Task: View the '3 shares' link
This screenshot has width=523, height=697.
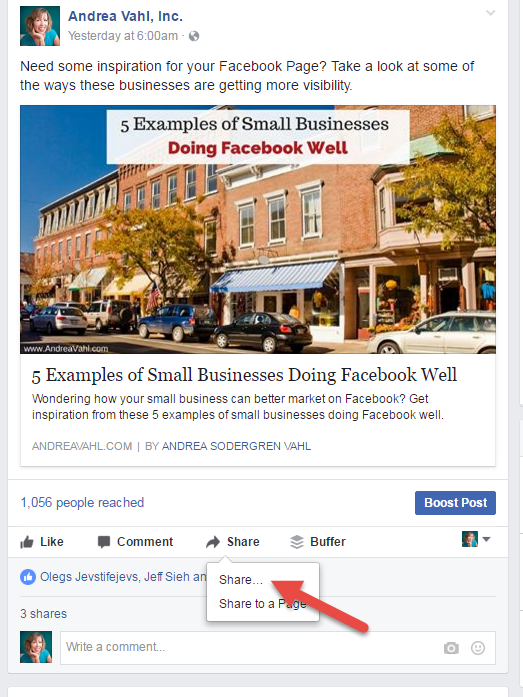Action: (44, 614)
